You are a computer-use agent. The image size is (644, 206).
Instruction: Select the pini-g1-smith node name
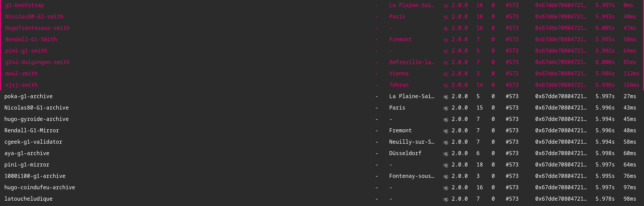tap(26, 51)
